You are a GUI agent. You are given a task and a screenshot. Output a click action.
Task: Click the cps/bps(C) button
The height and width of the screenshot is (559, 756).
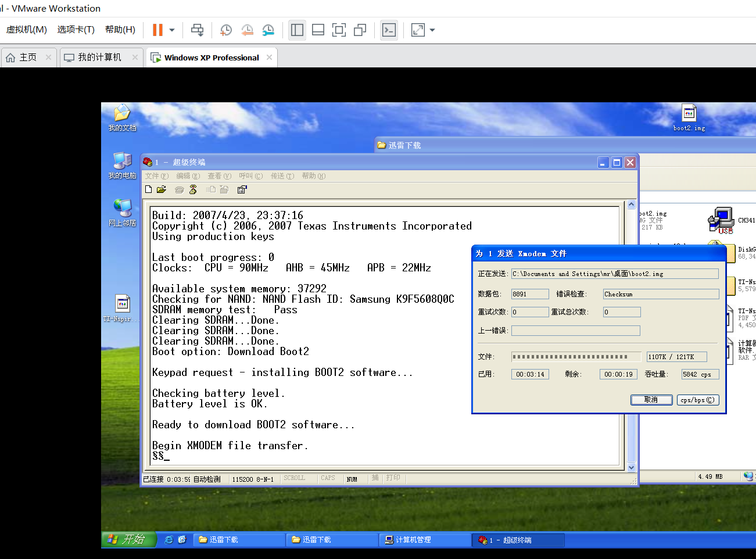click(x=697, y=400)
